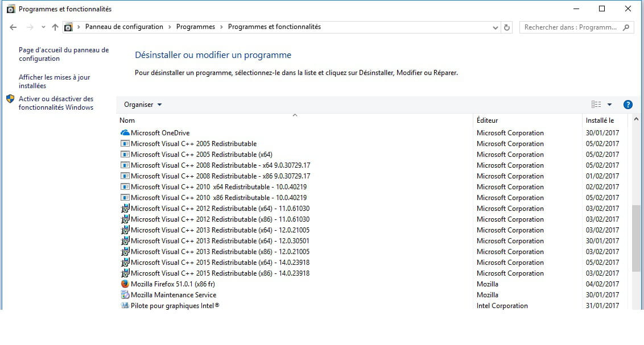Click the control panel icon in the address bar

point(68,27)
